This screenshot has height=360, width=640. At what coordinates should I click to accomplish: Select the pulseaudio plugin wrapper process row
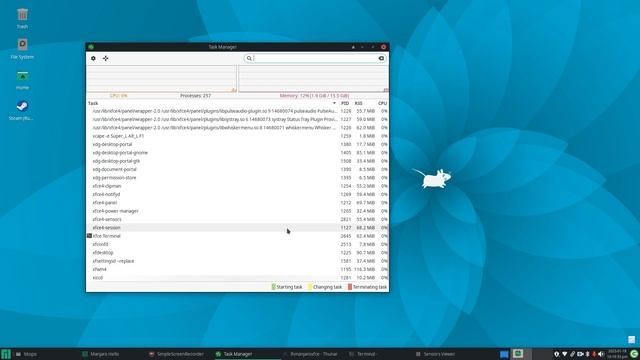[x=238, y=111]
